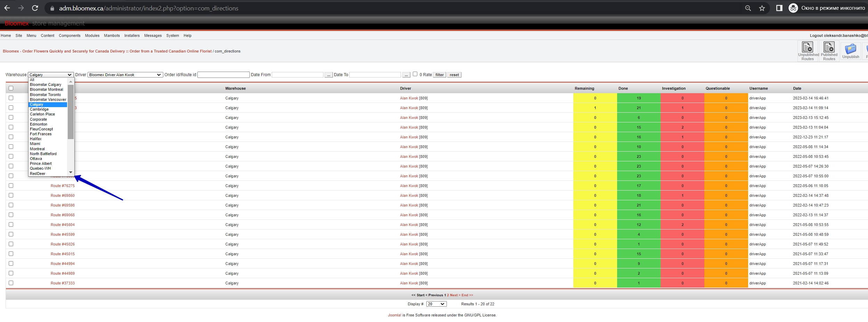This screenshot has height=322, width=868.
Task: Tick checkbox for Route #44994
Action: pyautogui.click(x=11, y=264)
